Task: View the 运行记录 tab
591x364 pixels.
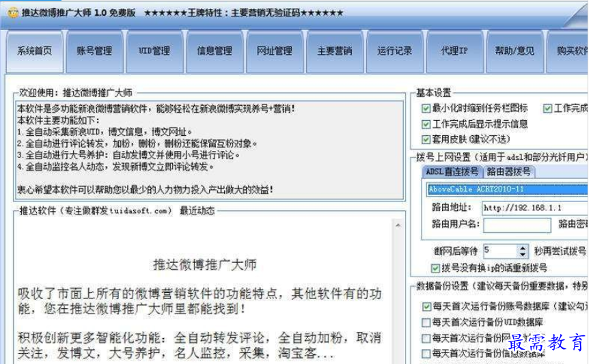Action: click(x=395, y=51)
